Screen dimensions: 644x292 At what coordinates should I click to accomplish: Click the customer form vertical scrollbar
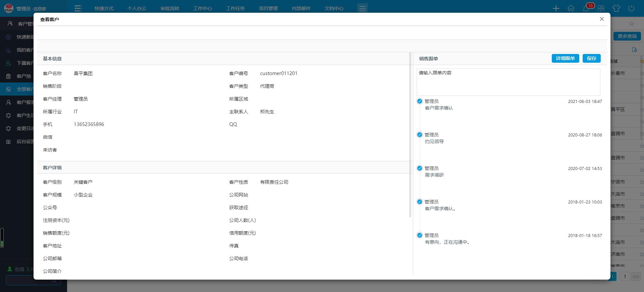(x=410, y=134)
